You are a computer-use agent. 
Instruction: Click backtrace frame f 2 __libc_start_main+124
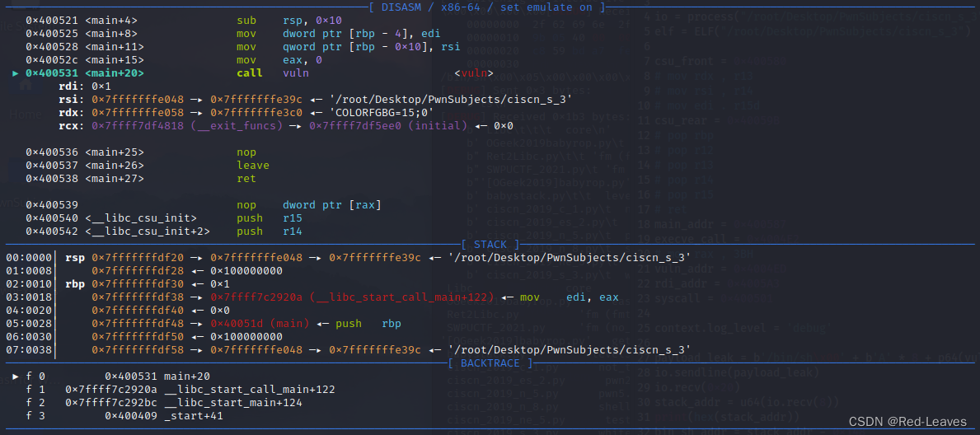164,402
